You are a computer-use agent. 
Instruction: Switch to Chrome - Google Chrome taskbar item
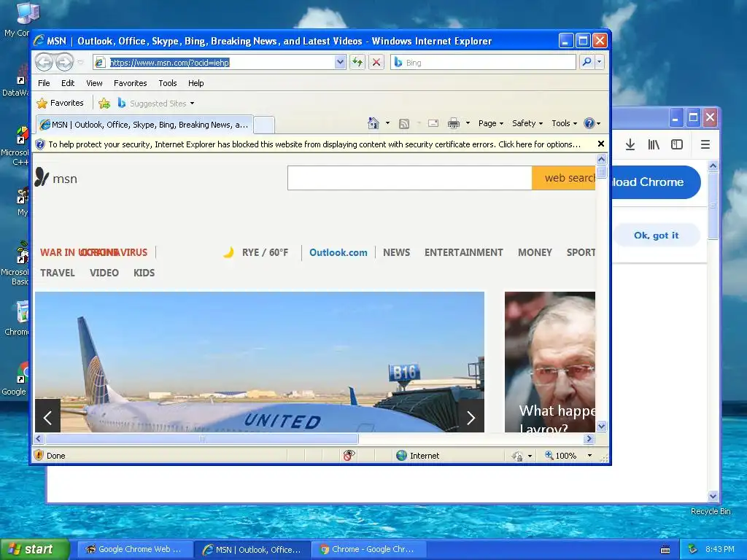368,549
